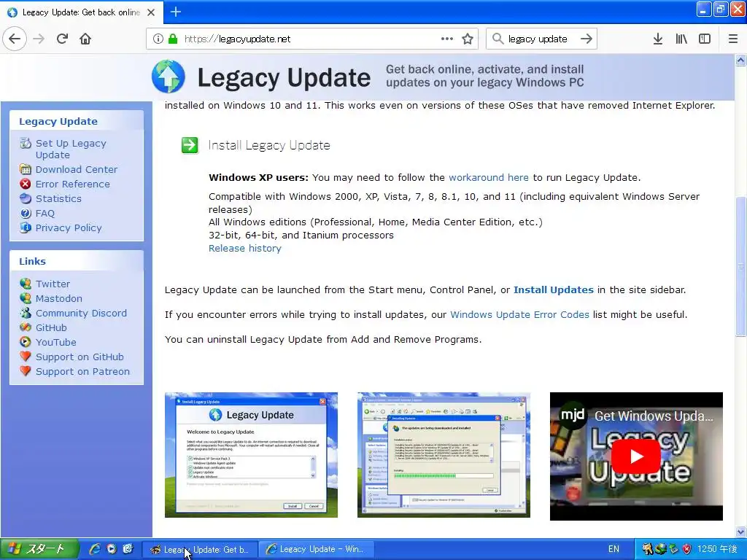Screen dimensions: 747x560
Task: Click the red shield tray icon
Action: pyautogui.click(x=686, y=549)
